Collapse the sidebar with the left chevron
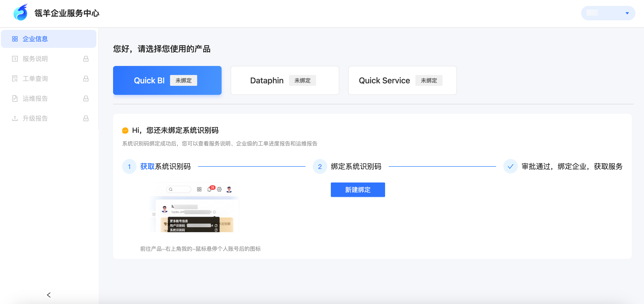 49,295
